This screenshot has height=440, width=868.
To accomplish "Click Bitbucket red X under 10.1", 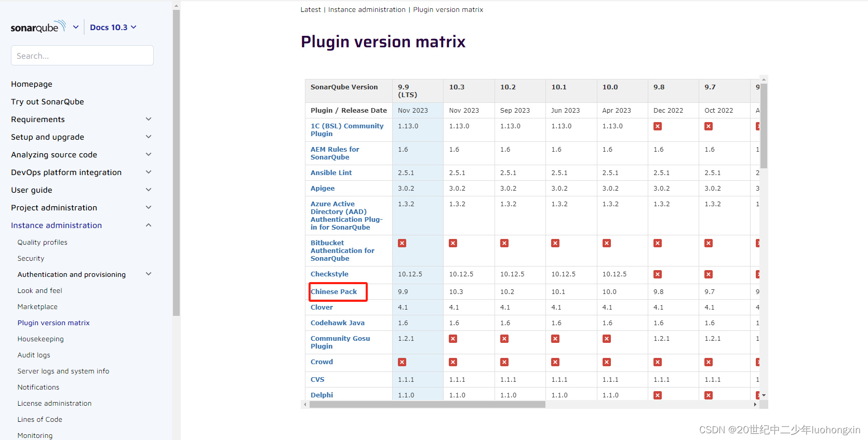I will click(555, 243).
